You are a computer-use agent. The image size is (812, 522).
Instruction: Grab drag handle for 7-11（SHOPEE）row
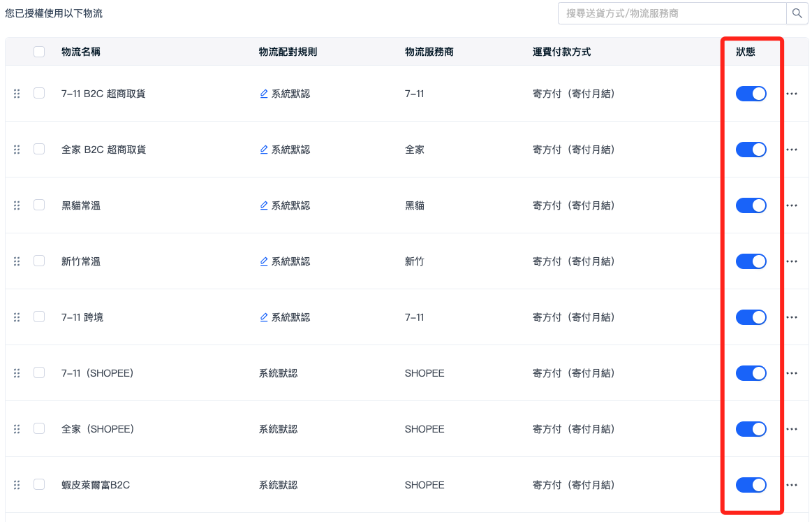17,373
